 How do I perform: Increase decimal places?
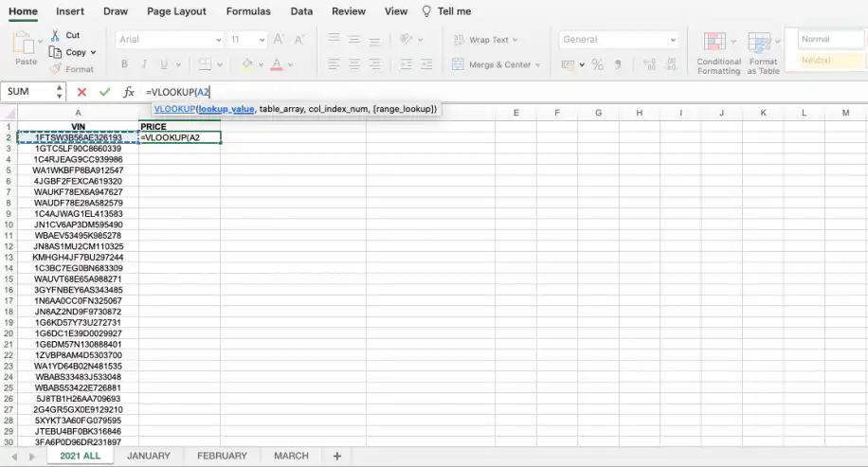point(649,64)
